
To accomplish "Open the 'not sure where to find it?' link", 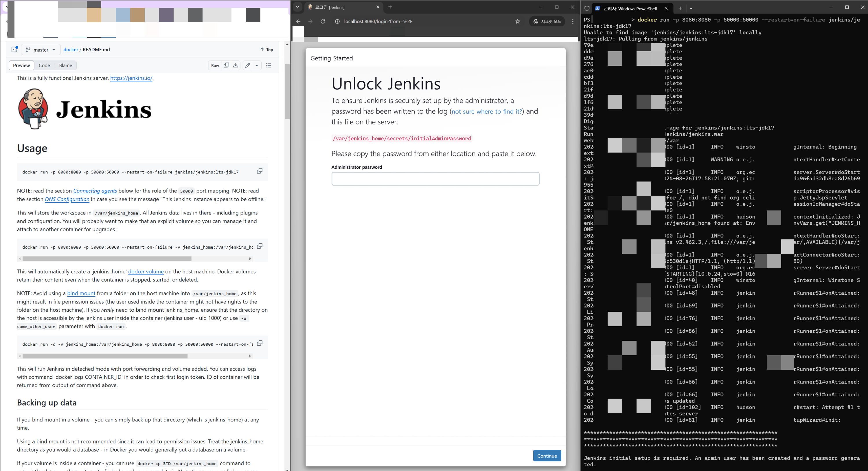I will pos(487,111).
